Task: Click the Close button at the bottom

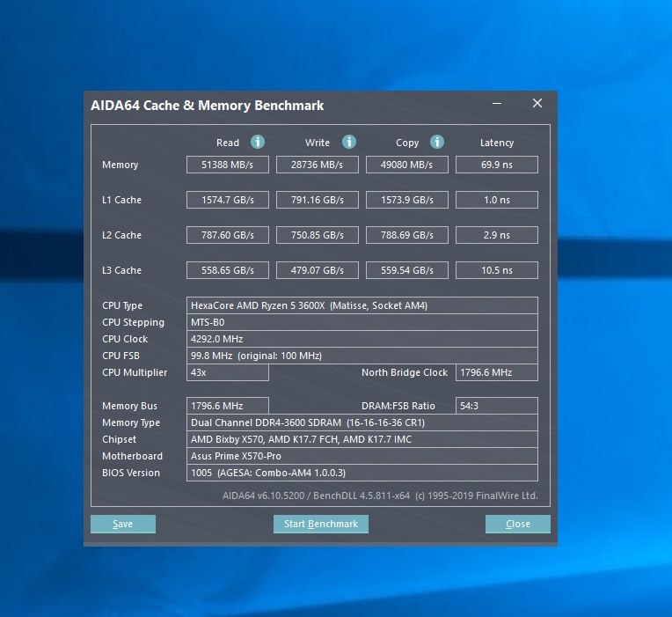Action: (518, 524)
